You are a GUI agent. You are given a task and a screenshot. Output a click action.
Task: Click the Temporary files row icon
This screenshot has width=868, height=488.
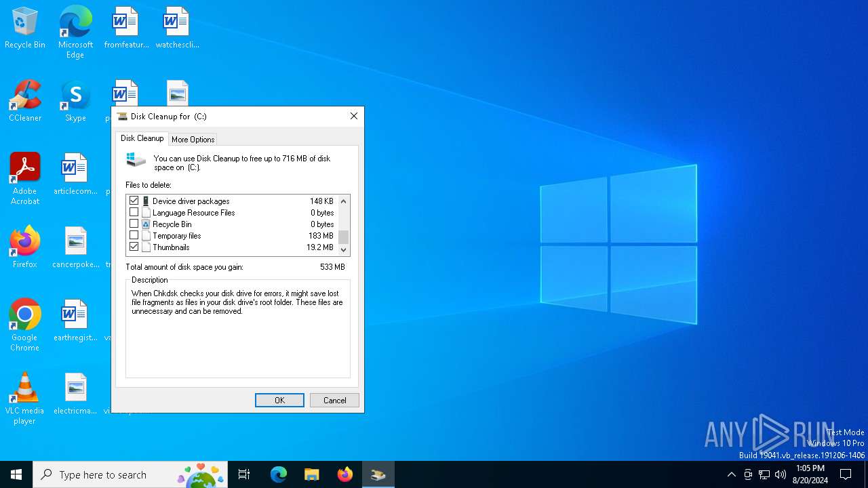146,235
